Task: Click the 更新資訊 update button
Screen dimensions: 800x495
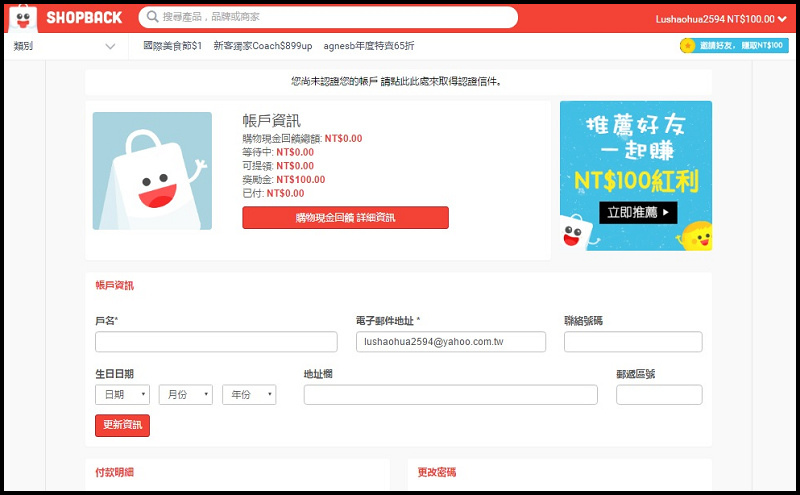Action: [122, 425]
